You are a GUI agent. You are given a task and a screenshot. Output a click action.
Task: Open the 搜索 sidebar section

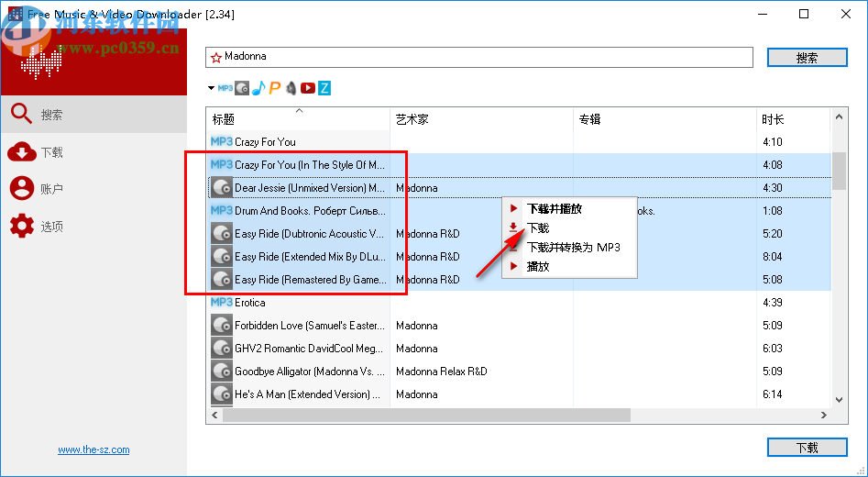click(94, 114)
